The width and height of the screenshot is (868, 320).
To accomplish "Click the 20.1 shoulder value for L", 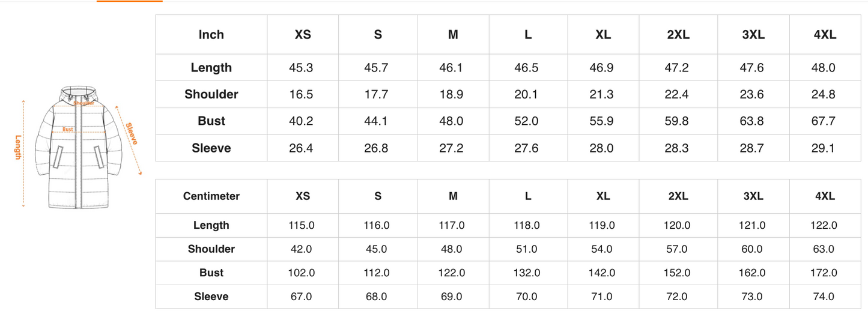I will [x=526, y=94].
